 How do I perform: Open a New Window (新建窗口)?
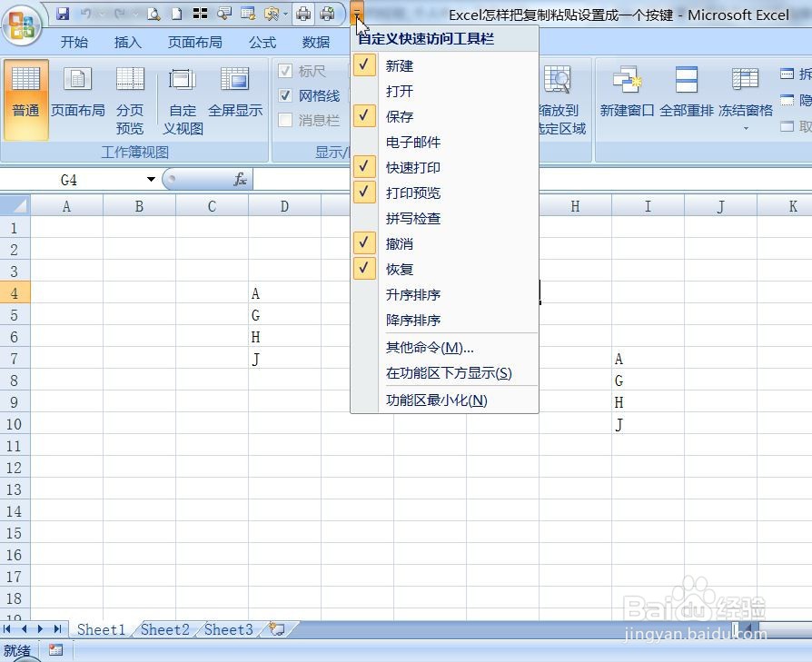[627, 94]
